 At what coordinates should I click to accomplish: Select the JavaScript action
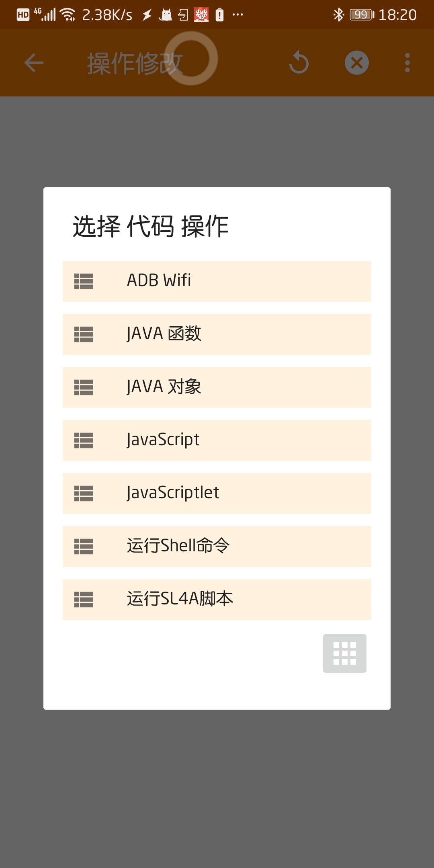[x=217, y=440]
